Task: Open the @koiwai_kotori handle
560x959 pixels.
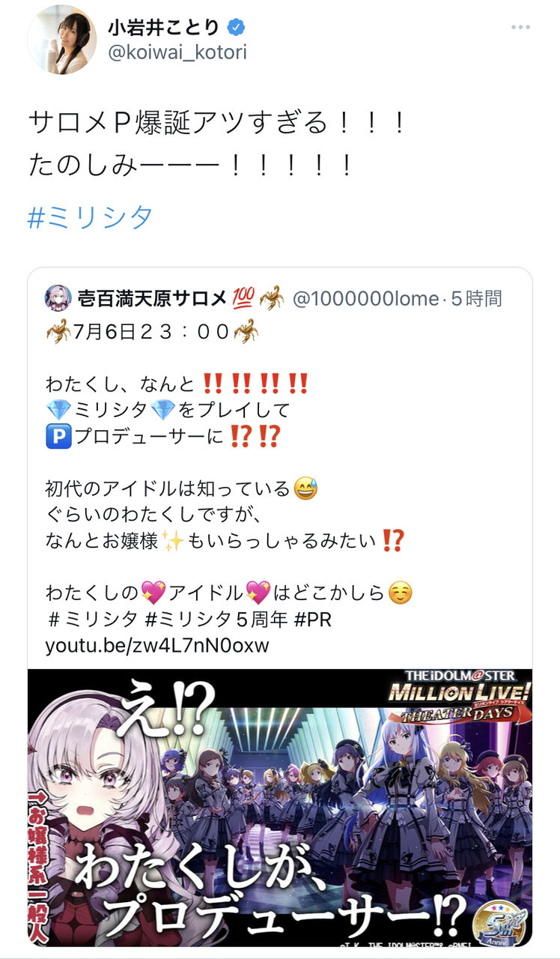Action: 177,54
